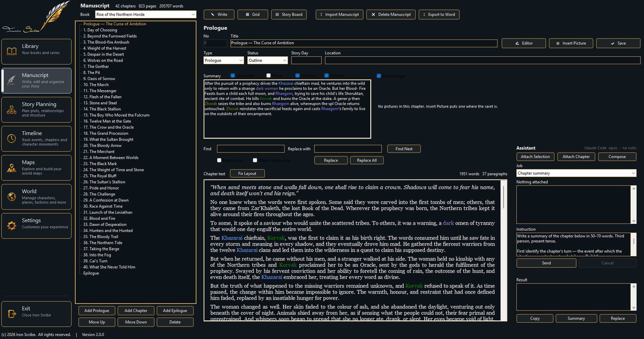Click the Settings gear icon
The width and height of the screenshot is (644, 339).
12,225
